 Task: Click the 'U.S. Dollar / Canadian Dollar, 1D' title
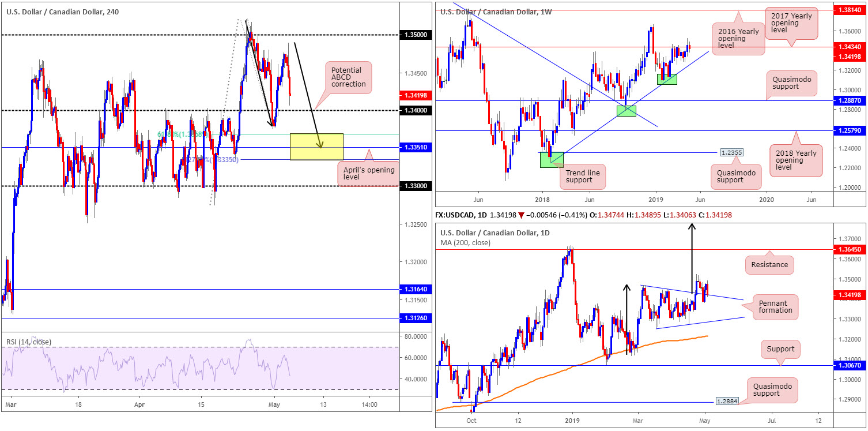(x=495, y=233)
